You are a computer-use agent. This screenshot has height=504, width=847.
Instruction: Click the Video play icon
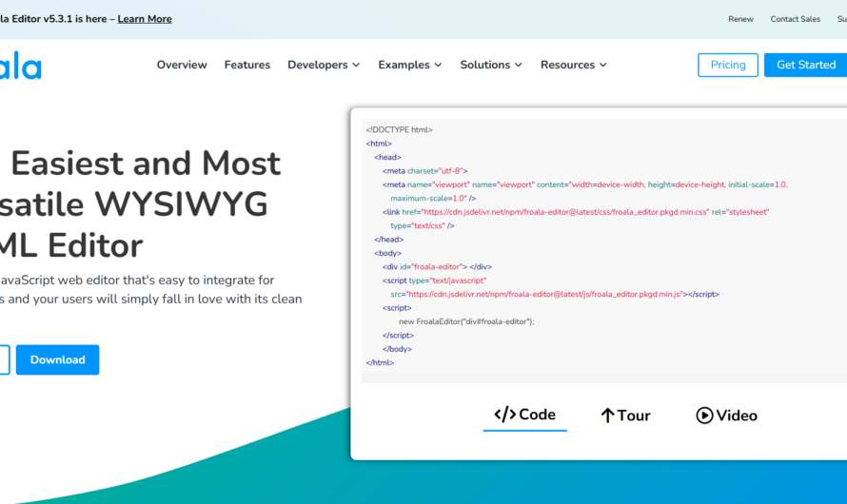point(704,416)
